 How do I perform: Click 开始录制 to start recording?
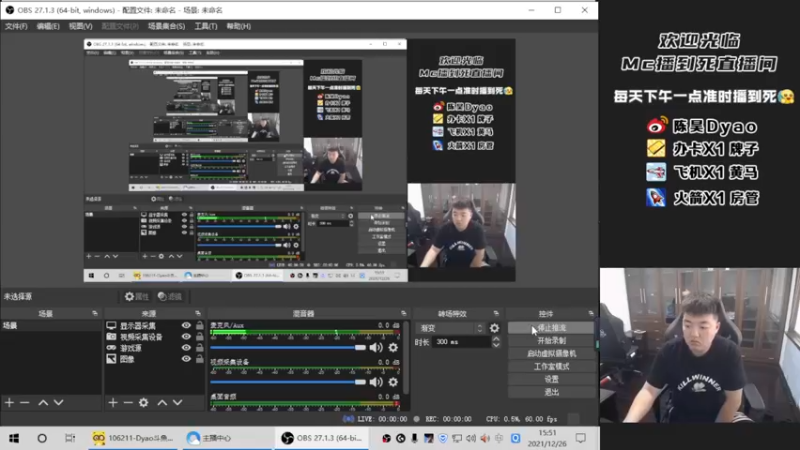[x=552, y=341]
